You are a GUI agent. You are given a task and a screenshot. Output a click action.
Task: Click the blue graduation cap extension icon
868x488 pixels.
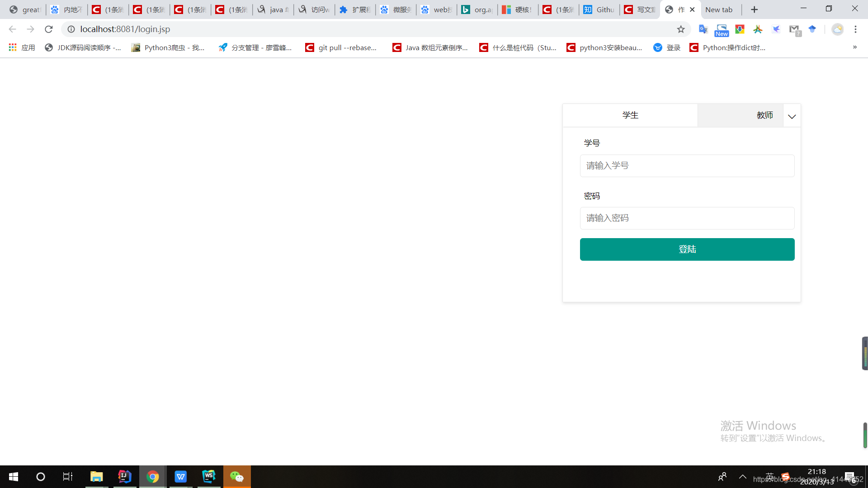tap(813, 29)
